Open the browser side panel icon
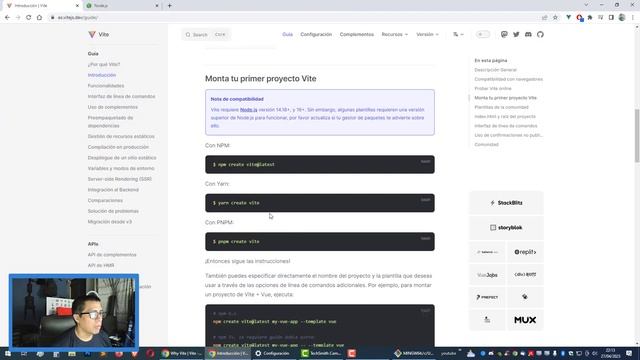 click(x=611, y=18)
